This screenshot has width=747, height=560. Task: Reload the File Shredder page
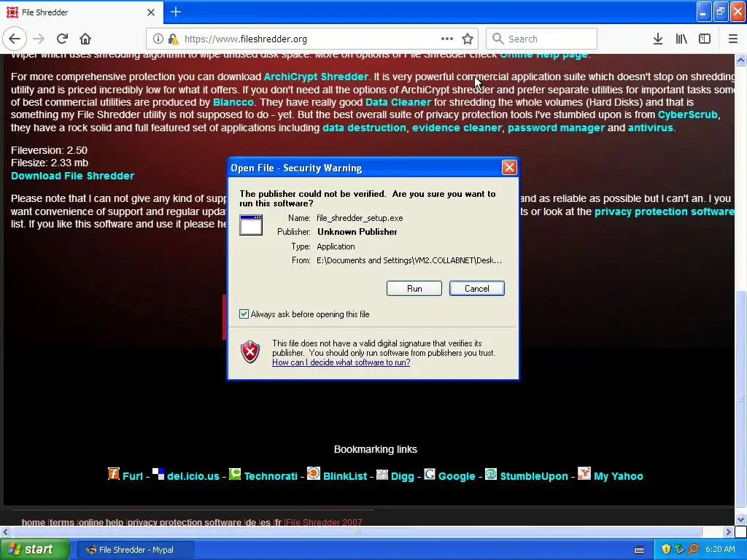(x=62, y=39)
